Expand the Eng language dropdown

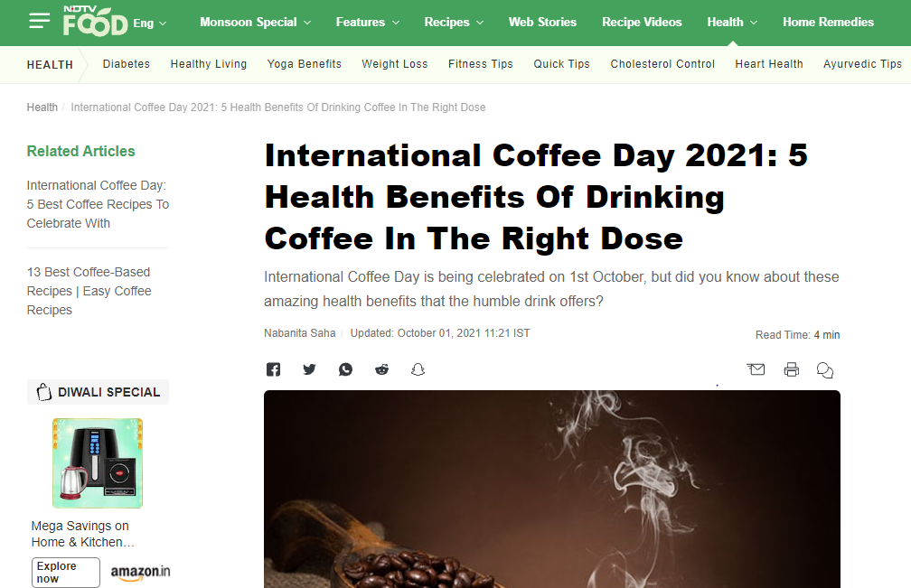point(150,23)
